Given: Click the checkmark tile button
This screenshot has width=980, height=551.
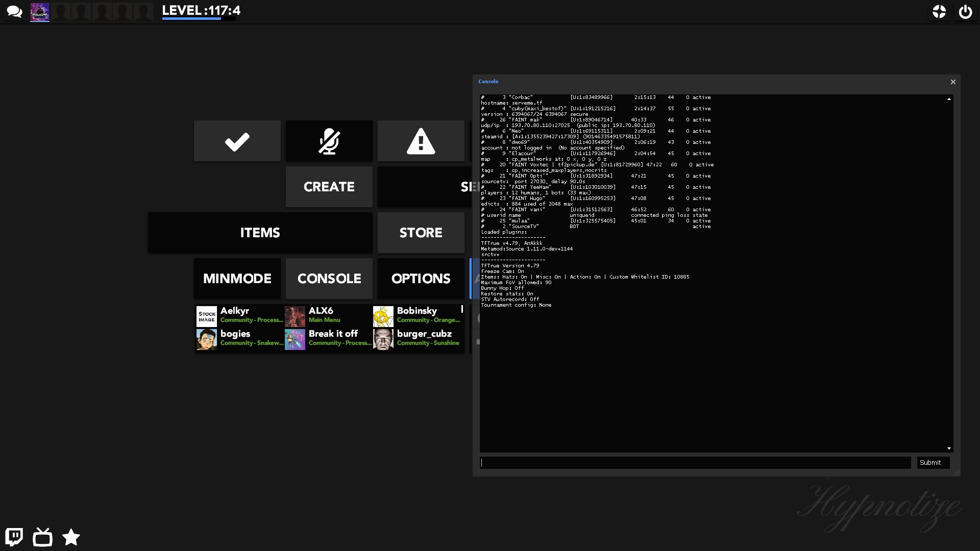Looking at the screenshot, I should pyautogui.click(x=237, y=141).
